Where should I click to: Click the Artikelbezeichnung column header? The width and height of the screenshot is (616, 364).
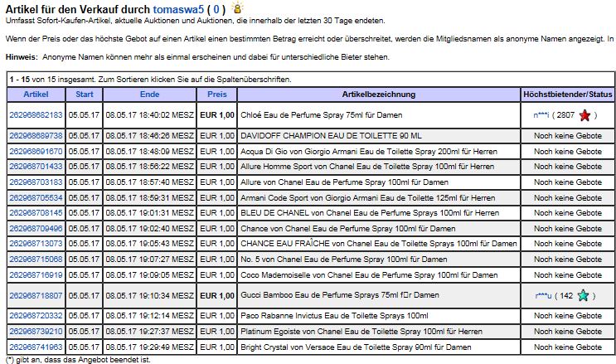click(379, 95)
